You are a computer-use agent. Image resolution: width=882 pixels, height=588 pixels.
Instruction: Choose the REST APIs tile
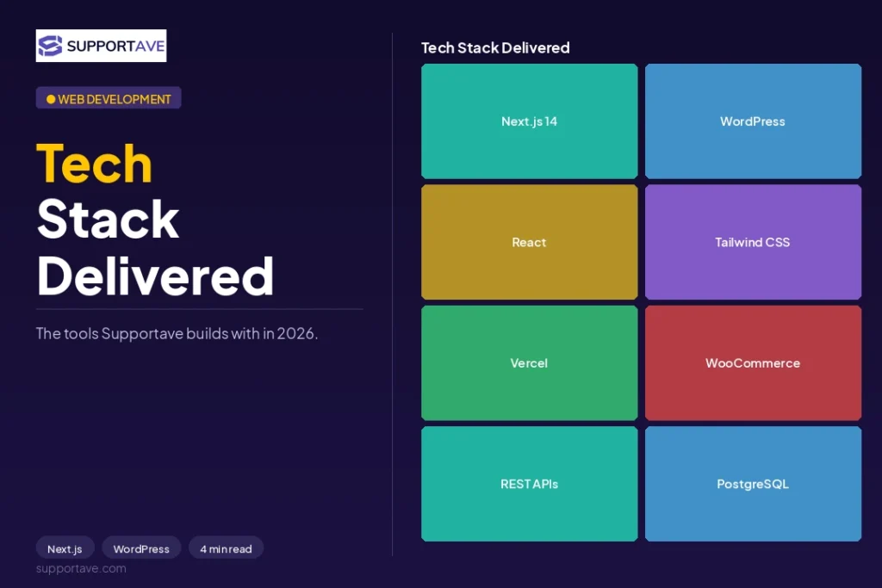point(530,484)
